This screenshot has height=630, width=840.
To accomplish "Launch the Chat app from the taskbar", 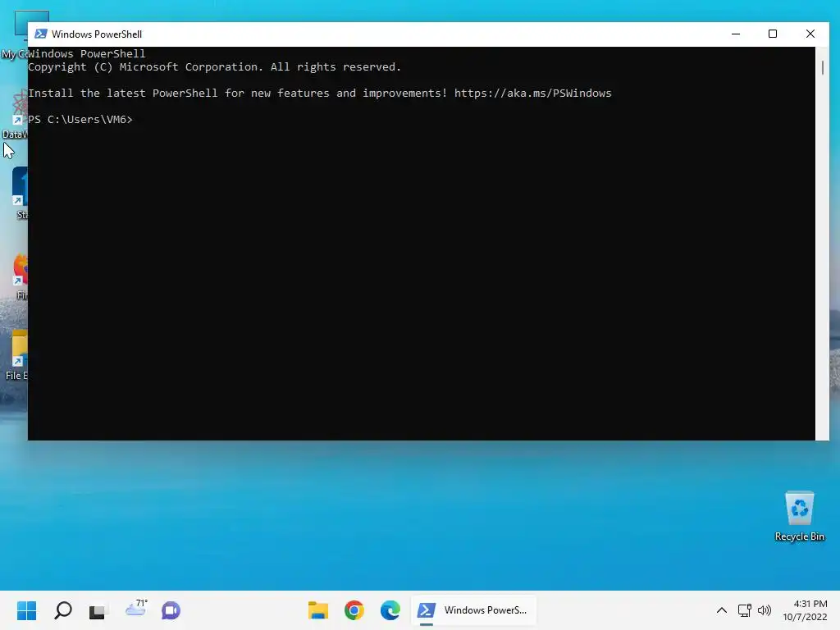I will tap(171, 610).
